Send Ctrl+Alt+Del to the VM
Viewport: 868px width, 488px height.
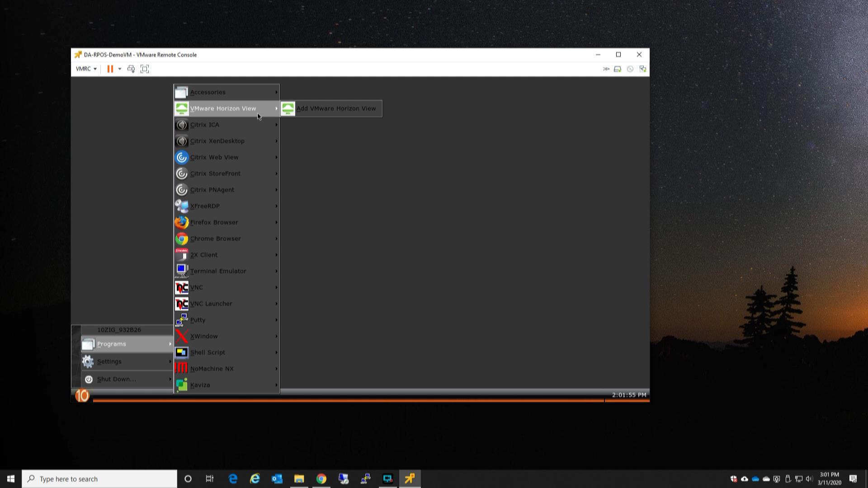pyautogui.click(x=131, y=69)
